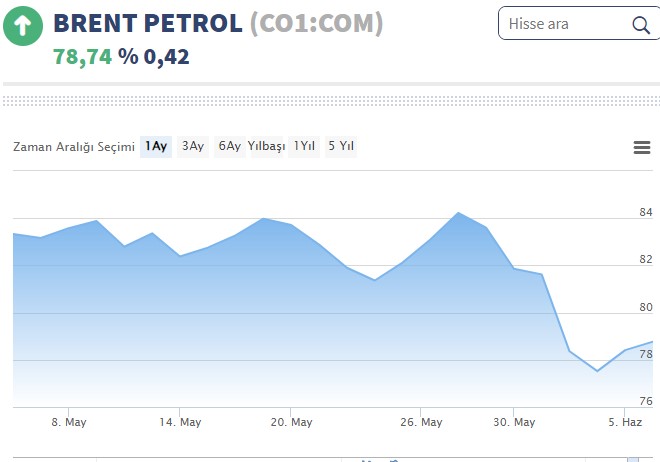Click the 80 y-axis value
The width and height of the screenshot is (660, 462).
(x=646, y=307)
